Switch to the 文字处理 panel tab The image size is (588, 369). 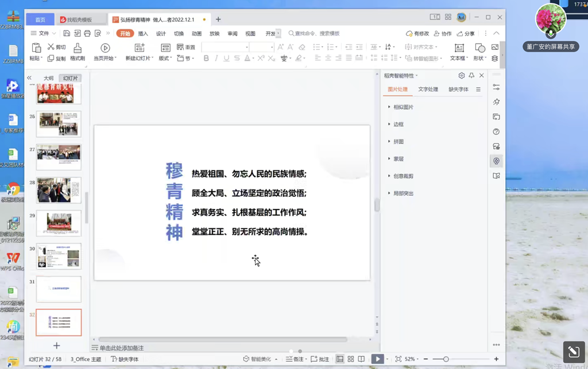pyautogui.click(x=428, y=90)
